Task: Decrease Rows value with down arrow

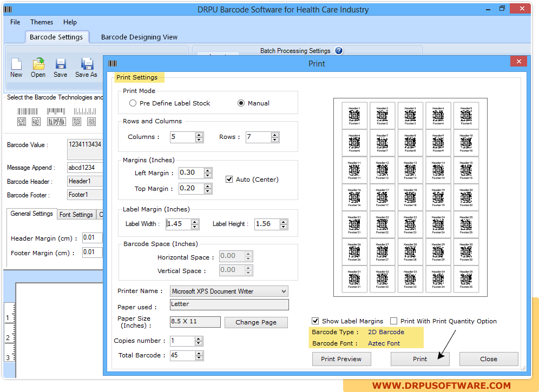Action: coord(275,139)
